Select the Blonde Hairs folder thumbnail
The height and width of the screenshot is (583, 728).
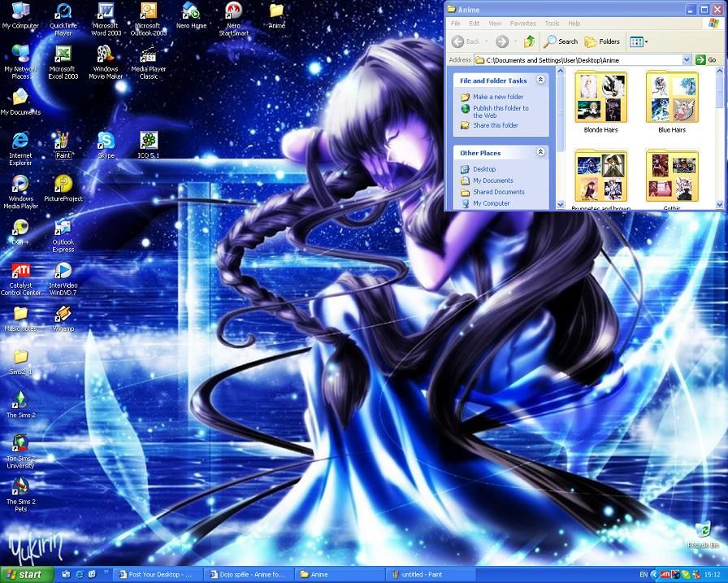tap(600, 102)
